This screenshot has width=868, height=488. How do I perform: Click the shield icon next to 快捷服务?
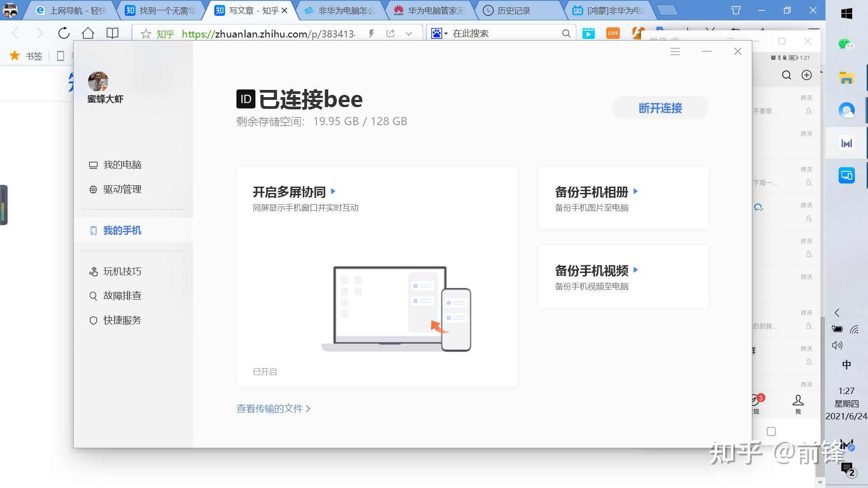(x=93, y=320)
